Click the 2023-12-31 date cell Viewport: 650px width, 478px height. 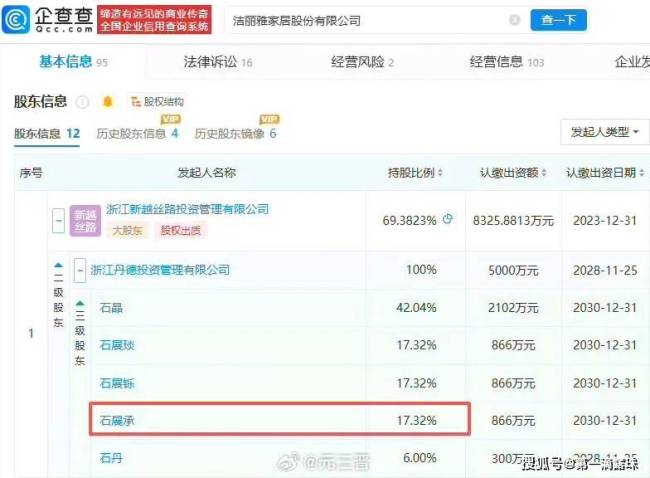[605, 221]
